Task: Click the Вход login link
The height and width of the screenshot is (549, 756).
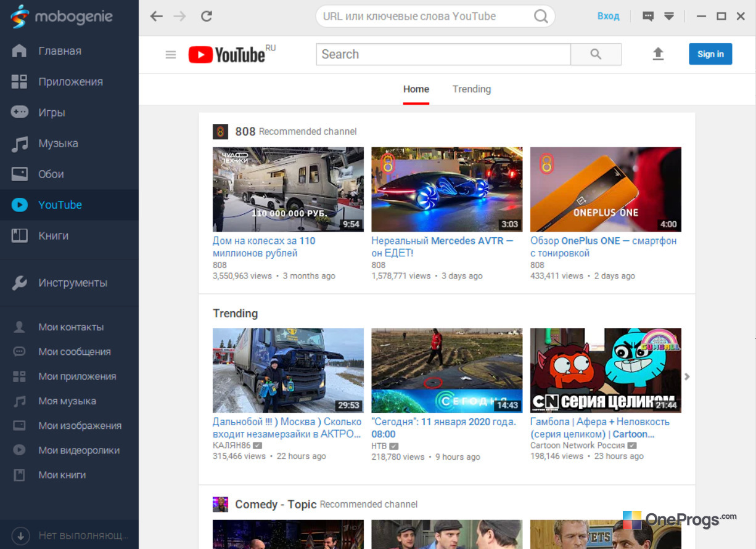Action: pyautogui.click(x=608, y=16)
